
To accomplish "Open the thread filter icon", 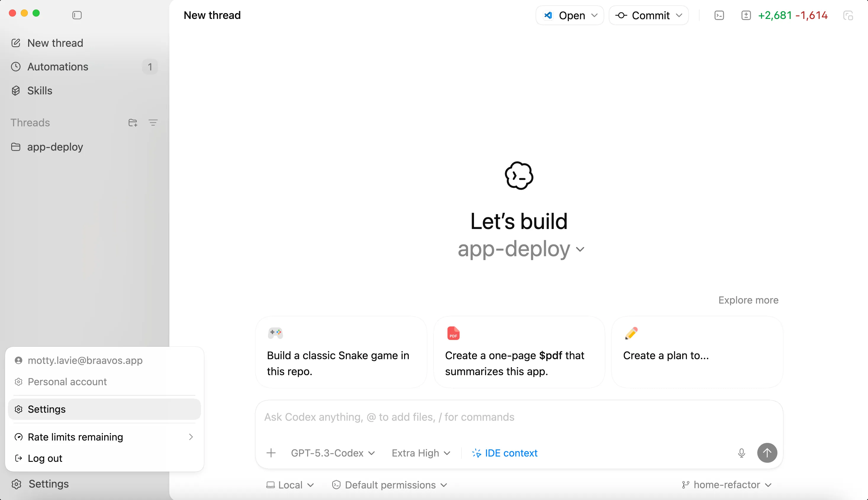I will tap(153, 122).
